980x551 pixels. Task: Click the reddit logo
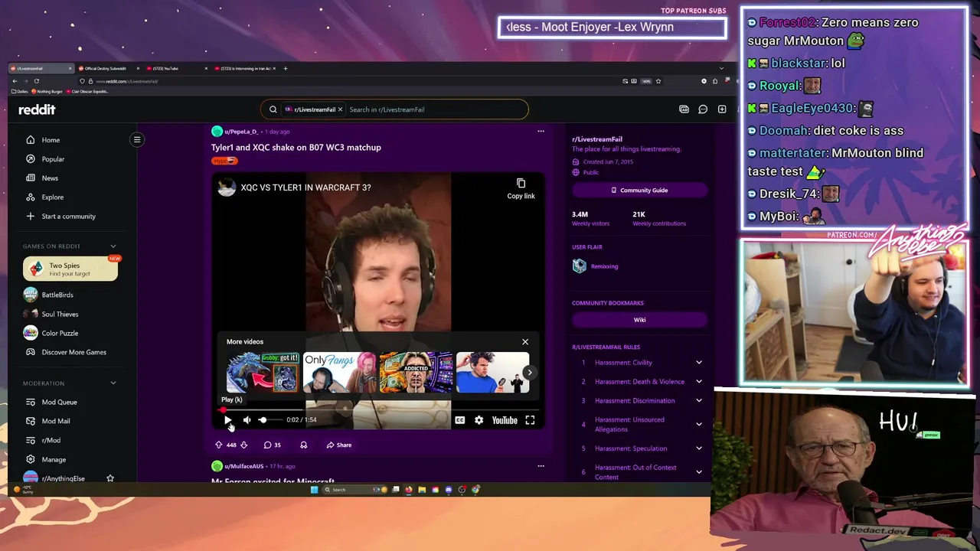[37, 109]
